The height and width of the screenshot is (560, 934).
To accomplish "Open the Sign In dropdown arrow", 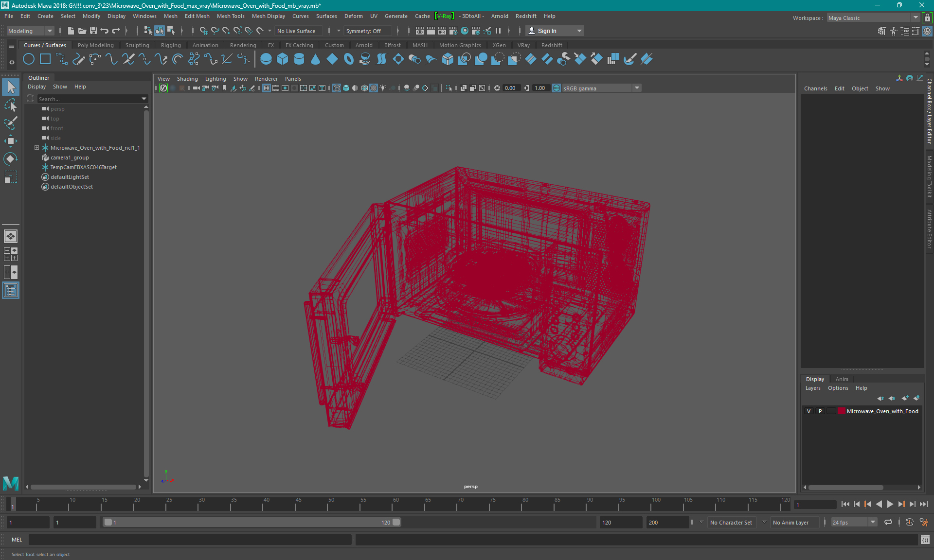I will (x=579, y=31).
